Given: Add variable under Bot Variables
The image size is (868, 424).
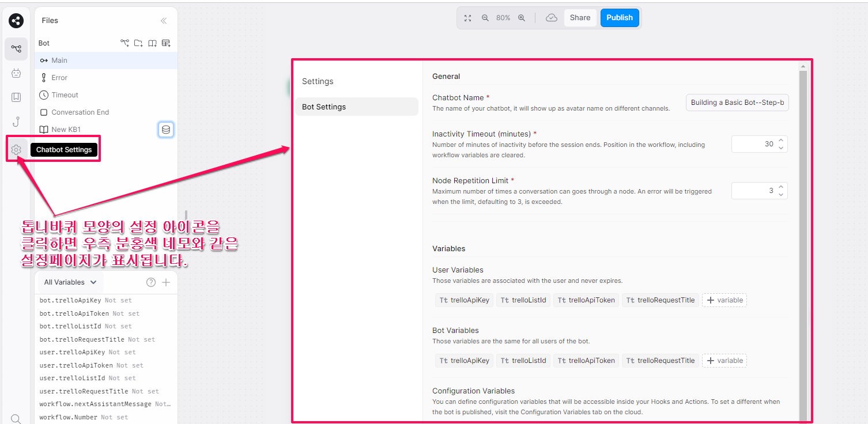Looking at the screenshot, I should [724, 361].
